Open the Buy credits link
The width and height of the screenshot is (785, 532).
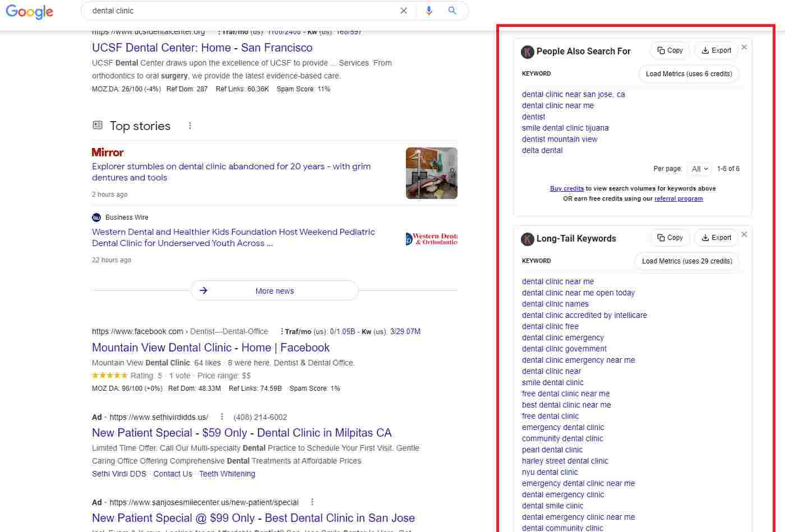567,188
